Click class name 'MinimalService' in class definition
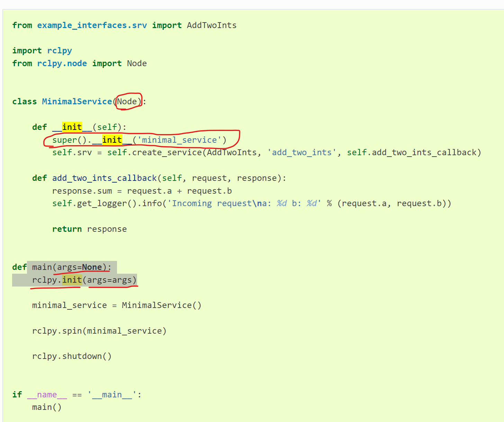The image size is (504, 422). click(x=77, y=102)
